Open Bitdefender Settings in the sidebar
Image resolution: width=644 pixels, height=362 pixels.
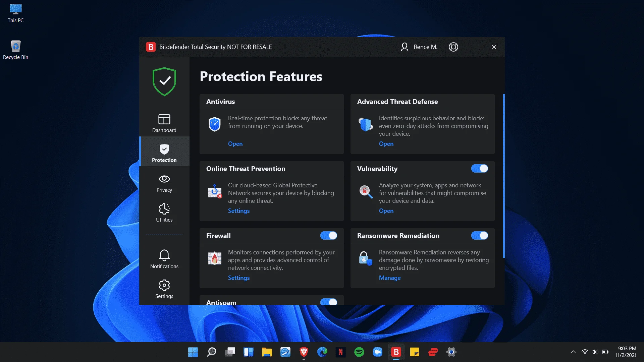click(x=164, y=289)
